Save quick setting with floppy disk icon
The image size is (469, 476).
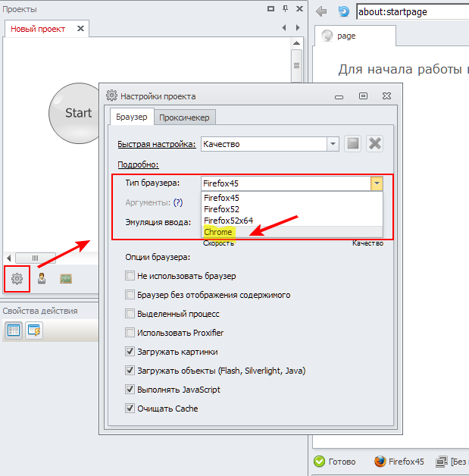coord(353,143)
